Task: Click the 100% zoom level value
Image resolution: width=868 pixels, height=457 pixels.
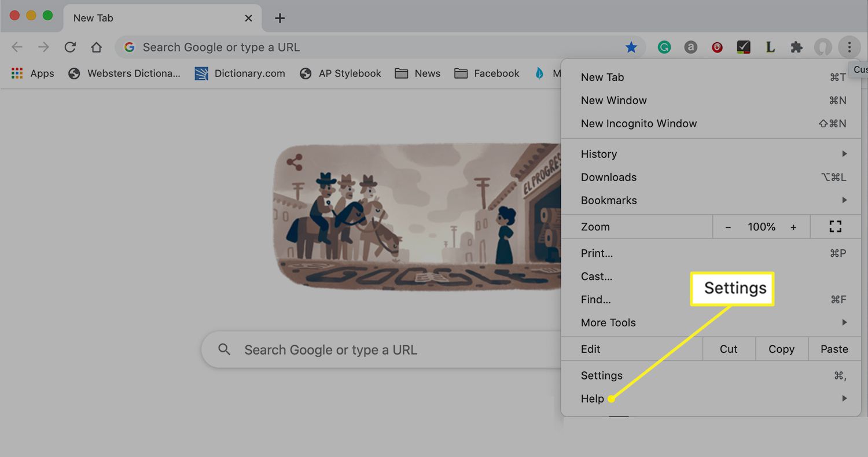Action: tap(762, 227)
